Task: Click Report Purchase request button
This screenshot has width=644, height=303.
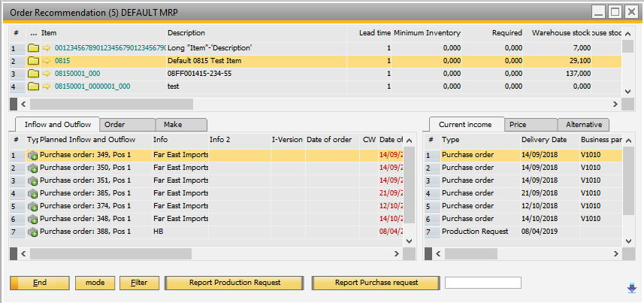Action: pos(375,283)
